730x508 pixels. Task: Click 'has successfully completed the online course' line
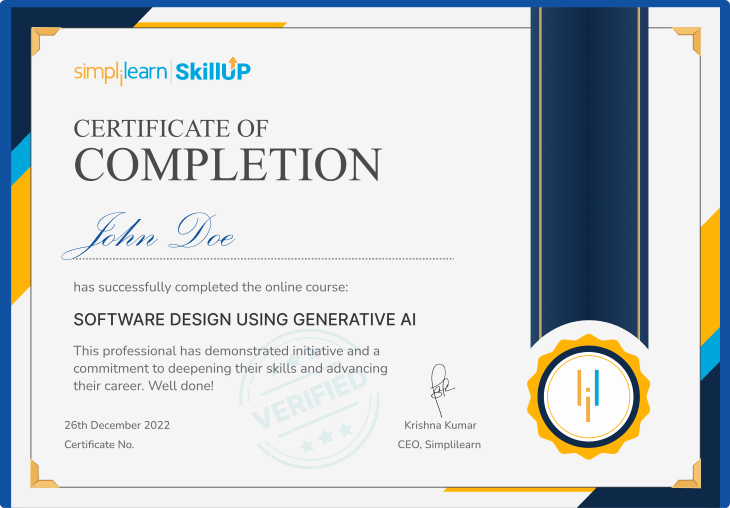[210, 287]
